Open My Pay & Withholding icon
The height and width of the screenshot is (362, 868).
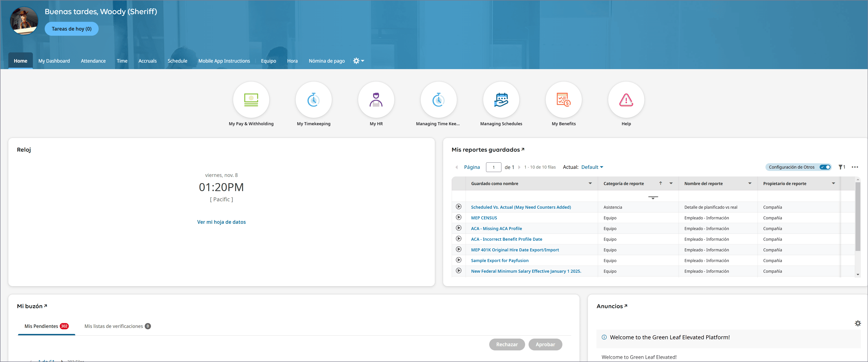[251, 100]
